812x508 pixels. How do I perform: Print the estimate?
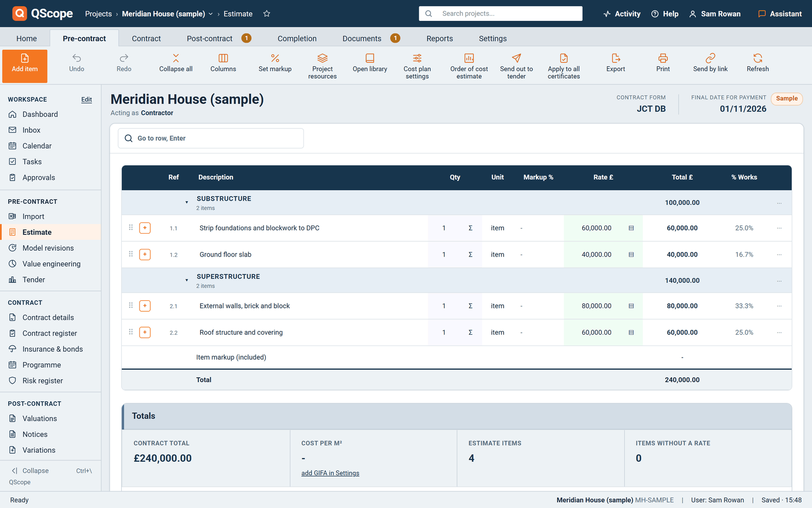pyautogui.click(x=663, y=63)
